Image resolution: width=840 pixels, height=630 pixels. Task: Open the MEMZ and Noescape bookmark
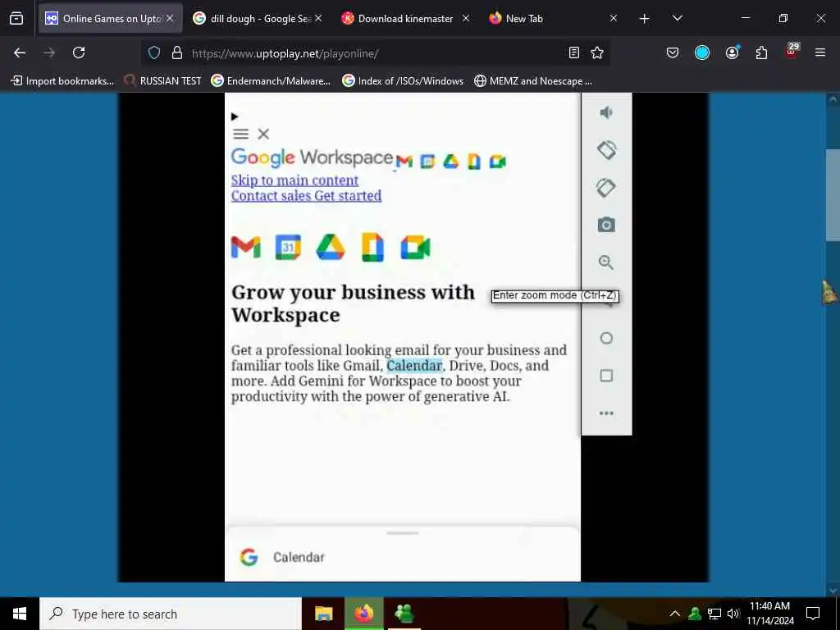tap(533, 81)
